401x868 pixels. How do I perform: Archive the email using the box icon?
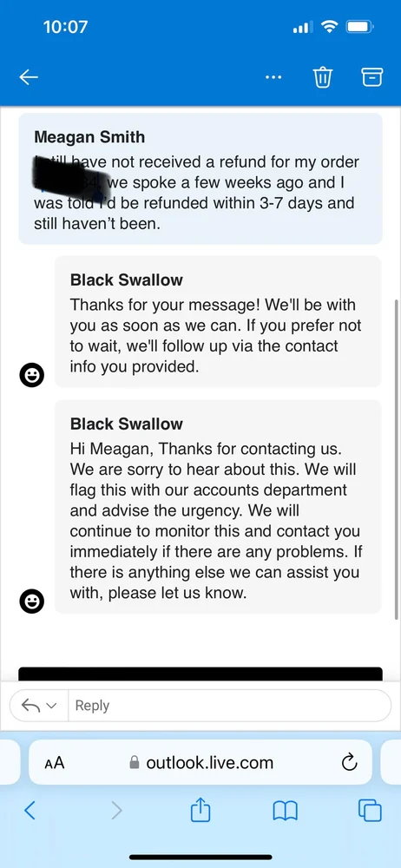tap(372, 77)
